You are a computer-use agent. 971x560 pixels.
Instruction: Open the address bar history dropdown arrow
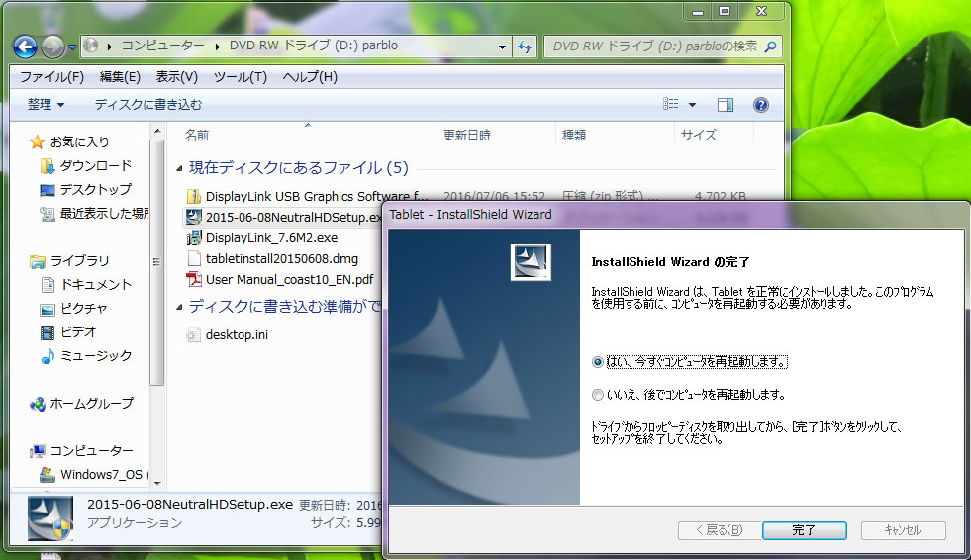(x=502, y=47)
